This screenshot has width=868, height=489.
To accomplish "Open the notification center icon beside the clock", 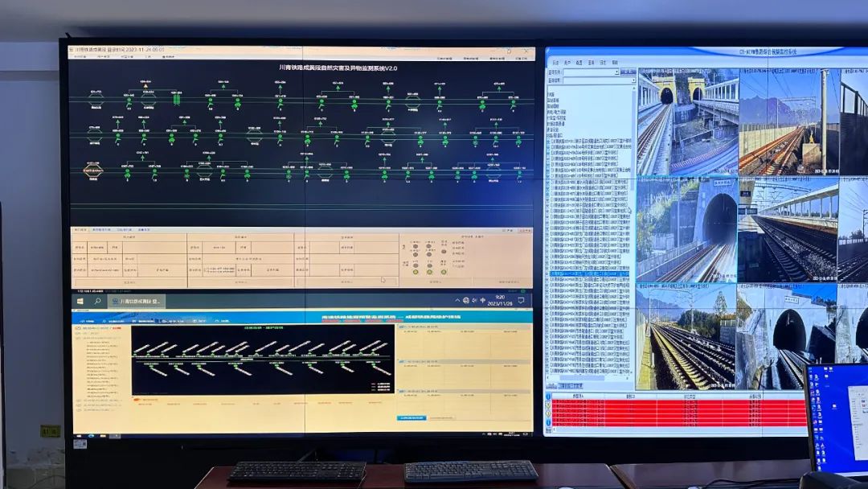I will tap(521, 301).
